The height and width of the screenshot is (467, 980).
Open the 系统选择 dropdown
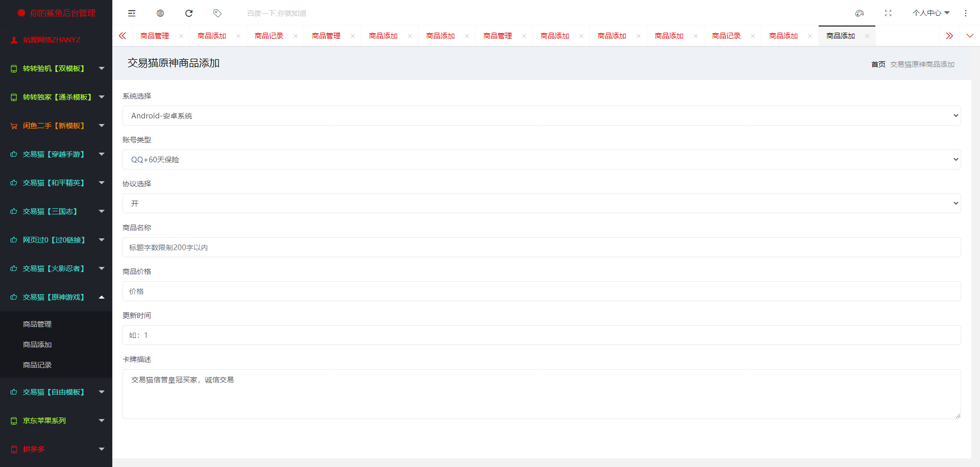(541, 116)
